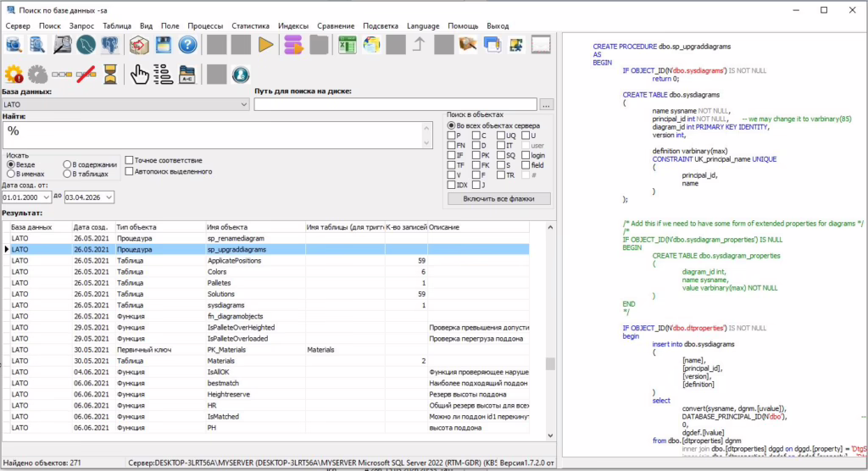Open the 'Процессы' menu

pyautogui.click(x=205, y=26)
